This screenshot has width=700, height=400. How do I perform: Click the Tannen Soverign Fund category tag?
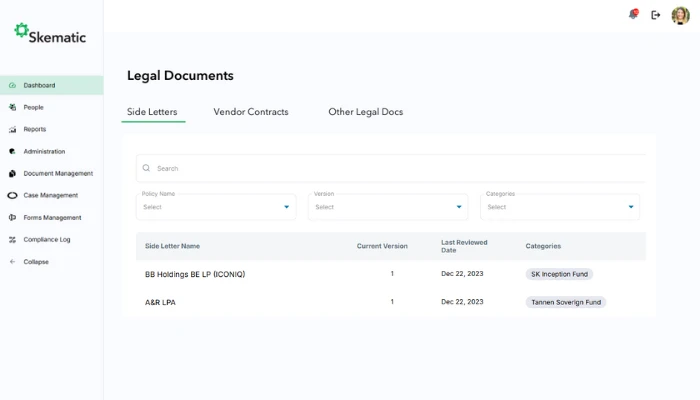[566, 302]
